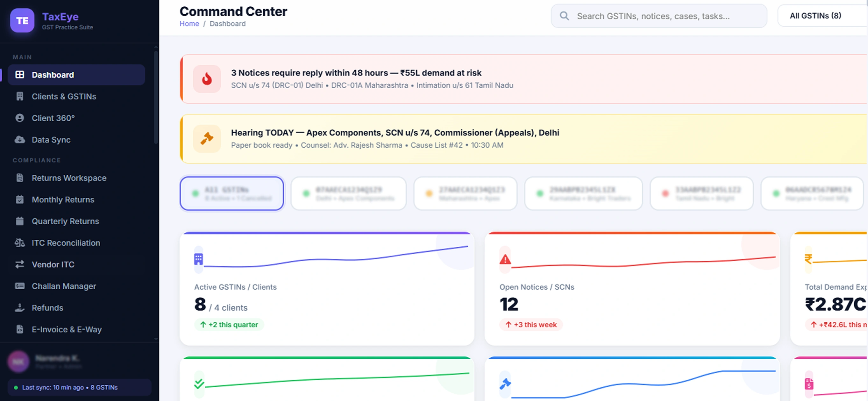Click the gavel icon in hearing alert
This screenshot has width=868, height=401.
[x=207, y=138]
